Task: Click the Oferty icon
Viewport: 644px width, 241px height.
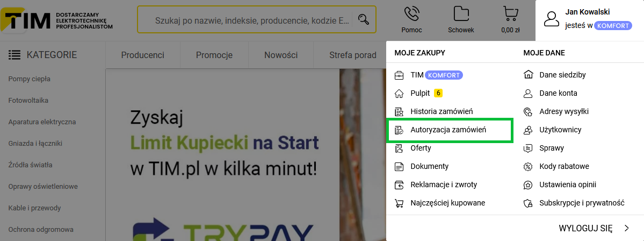Action: [399, 148]
